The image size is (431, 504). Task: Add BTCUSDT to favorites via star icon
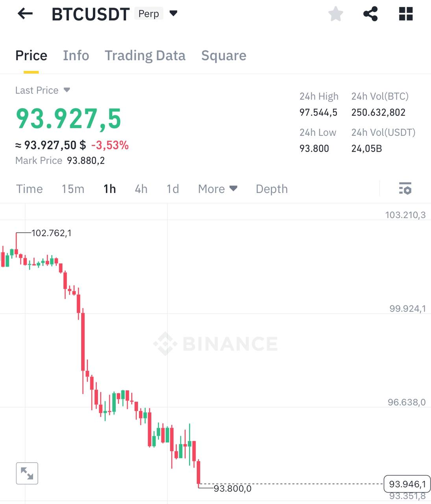[336, 14]
